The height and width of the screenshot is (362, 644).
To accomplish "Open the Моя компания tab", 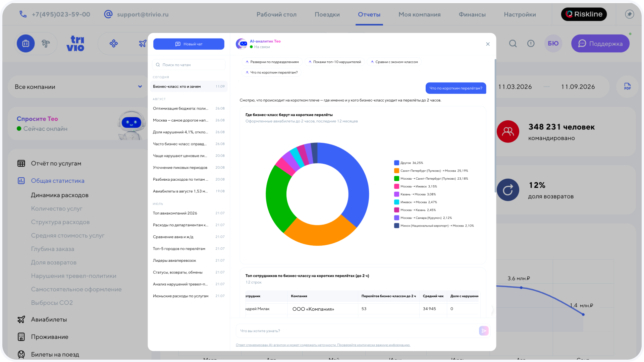I will click(419, 14).
